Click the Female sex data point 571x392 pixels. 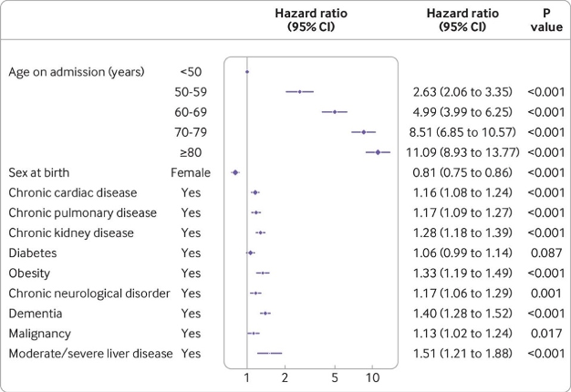coord(235,172)
